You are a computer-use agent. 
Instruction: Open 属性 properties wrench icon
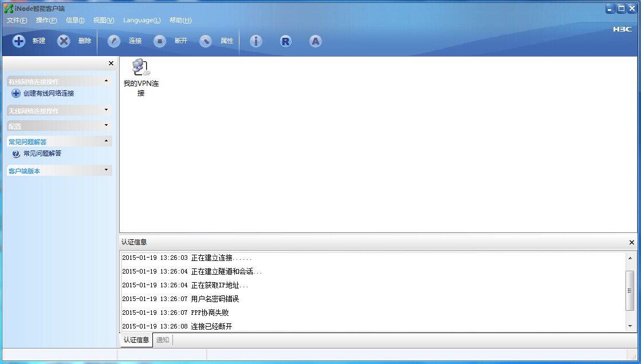(x=206, y=41)
